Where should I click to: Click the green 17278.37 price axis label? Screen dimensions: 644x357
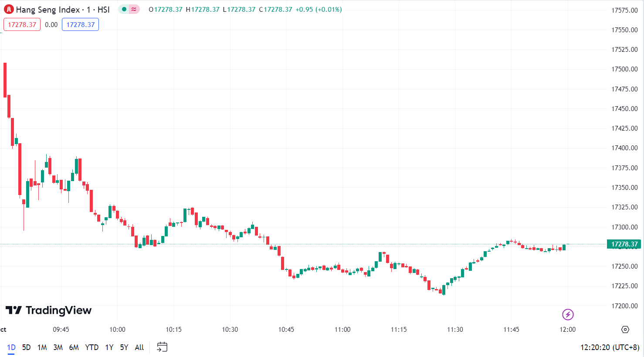click(x=624, y=244)
